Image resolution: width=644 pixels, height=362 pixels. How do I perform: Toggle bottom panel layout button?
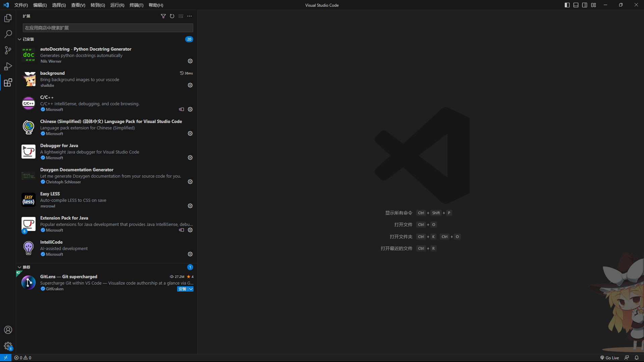coord(576,5)
